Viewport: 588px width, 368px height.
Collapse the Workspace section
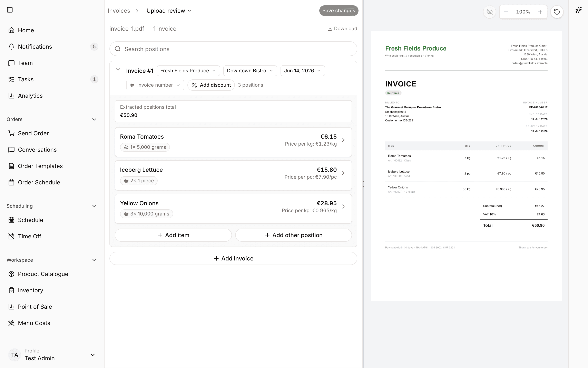[94, 260]
